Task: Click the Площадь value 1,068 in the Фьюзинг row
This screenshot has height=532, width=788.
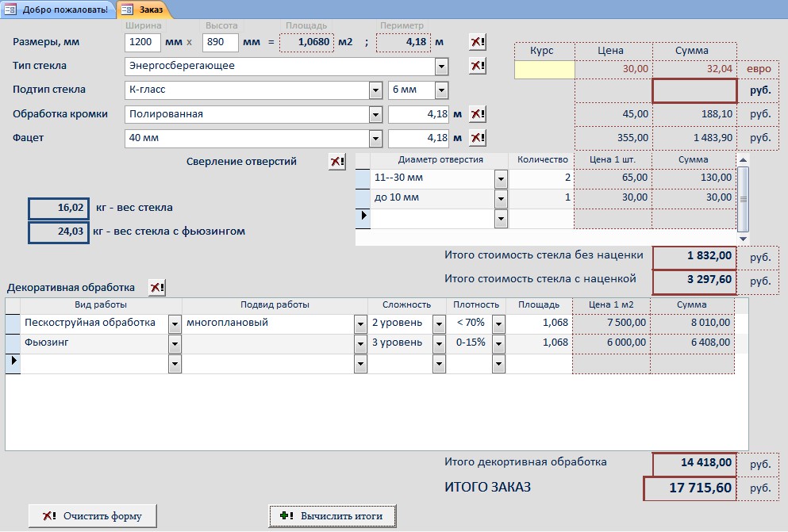Action: tap(539, 343)
